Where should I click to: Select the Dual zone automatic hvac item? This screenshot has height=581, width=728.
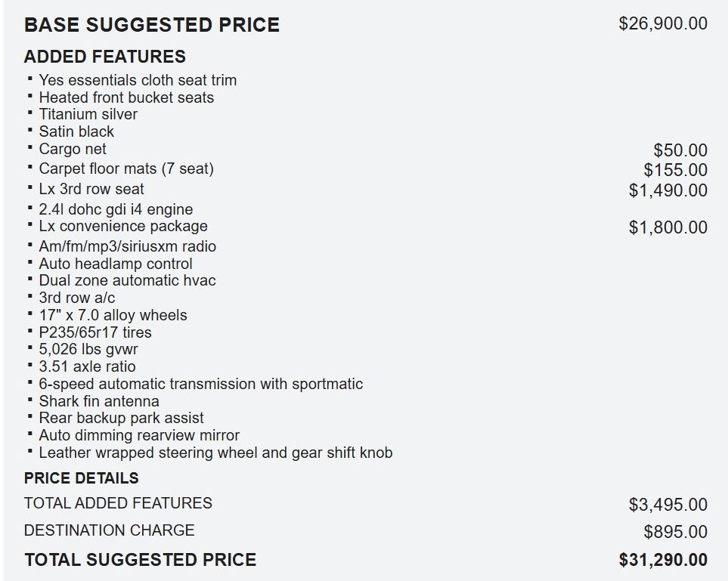(x=127, y=280)
